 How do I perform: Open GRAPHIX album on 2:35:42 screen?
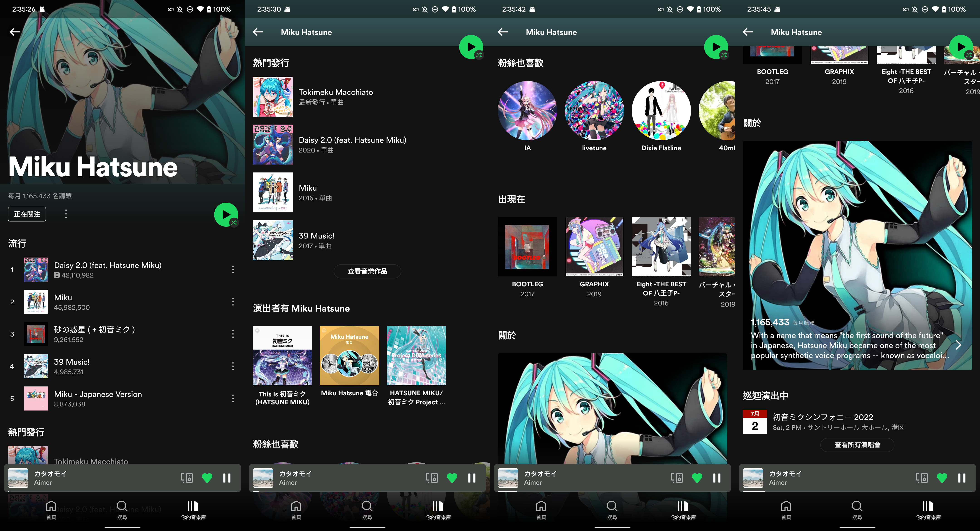[594, 247]
